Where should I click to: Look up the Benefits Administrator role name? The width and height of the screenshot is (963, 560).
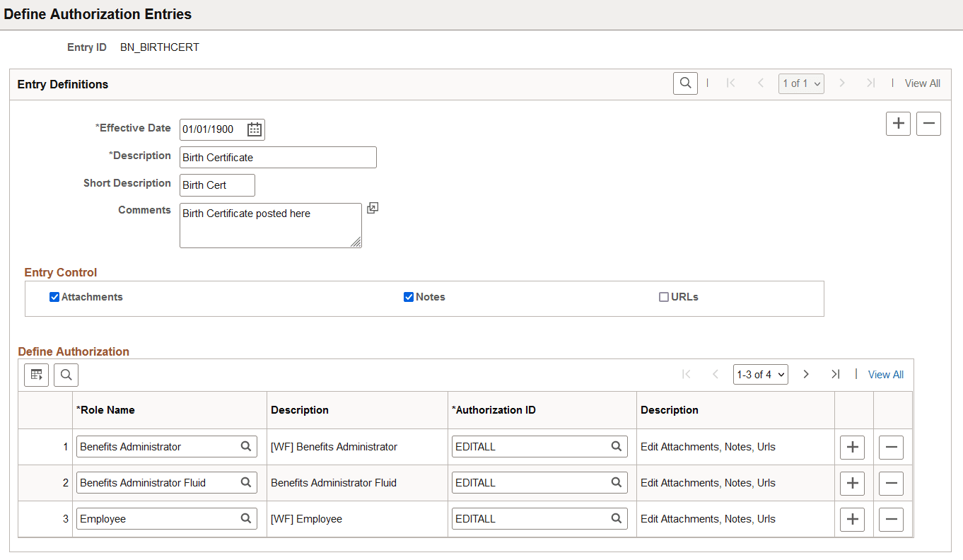pyautogui.click(x=246, y=446)
